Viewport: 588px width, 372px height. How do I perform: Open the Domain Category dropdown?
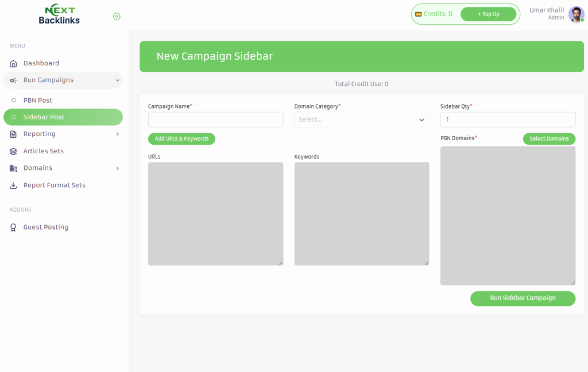[x=362, y=119]
